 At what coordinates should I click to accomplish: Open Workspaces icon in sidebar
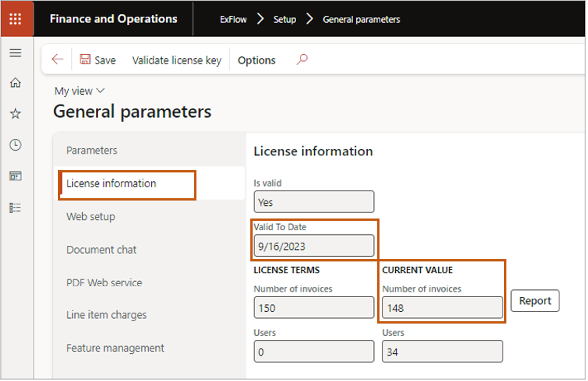point(15,176)
